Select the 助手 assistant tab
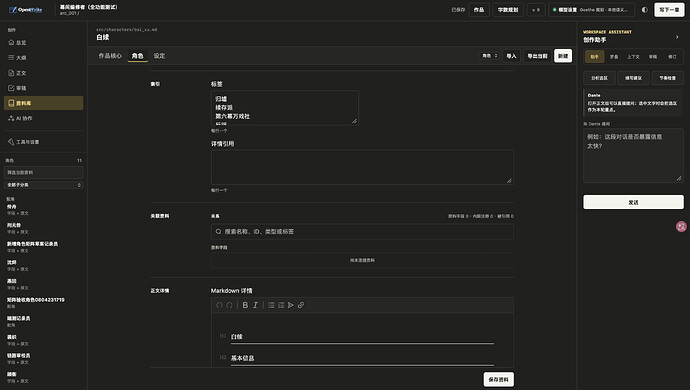This screenshot has height=390, width=690. 595,57
